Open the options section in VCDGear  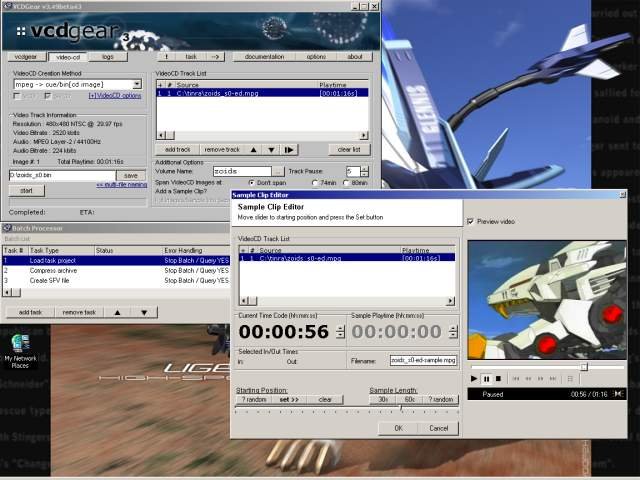tap(316, 57)
